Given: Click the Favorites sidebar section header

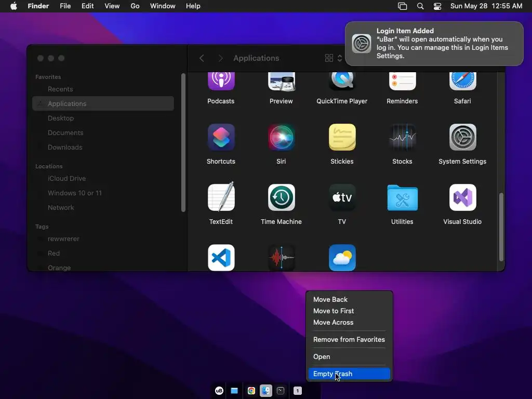Looking at the screenshot, I should (48, 77).
